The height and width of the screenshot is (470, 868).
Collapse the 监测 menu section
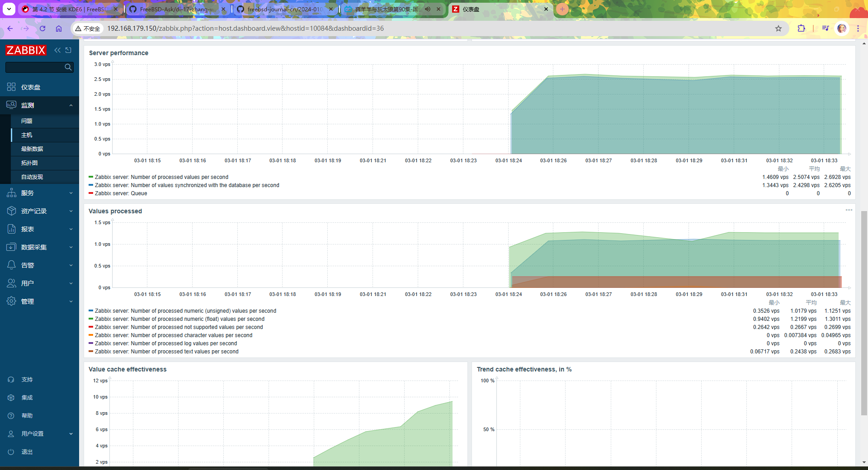pos(71,105)
